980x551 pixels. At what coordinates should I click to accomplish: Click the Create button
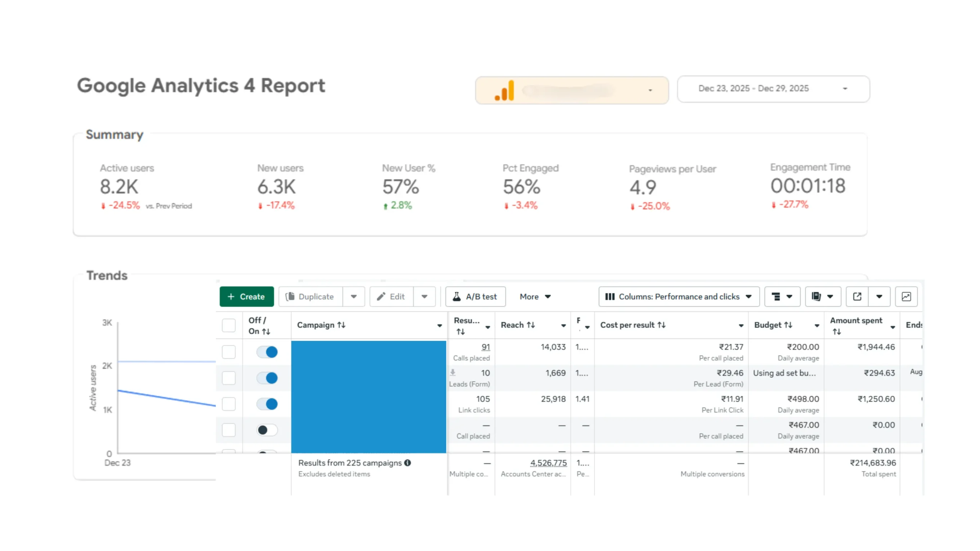tap(247, 296)
